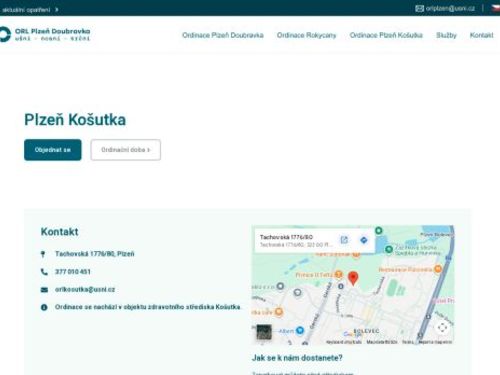Image resolution: width=500 pixels, height=375 pixels.
Task: Click the Kontakt section heading
Action: tap(60, 232)
